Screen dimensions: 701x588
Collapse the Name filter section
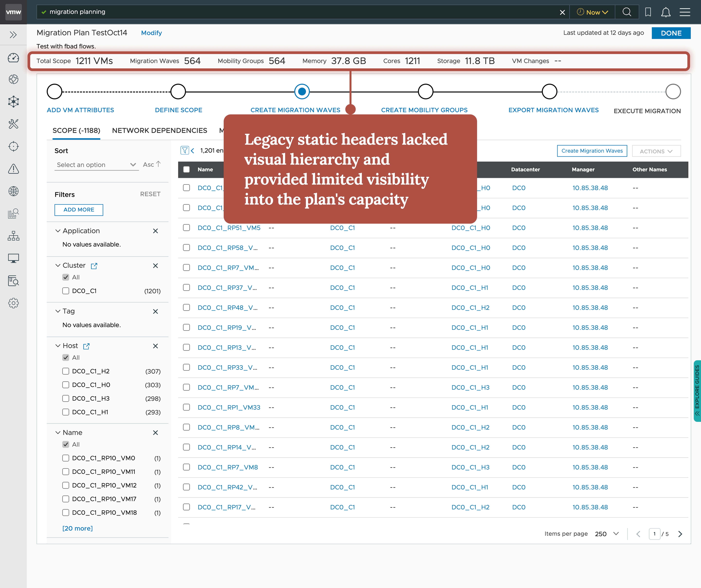pos(58,432)
